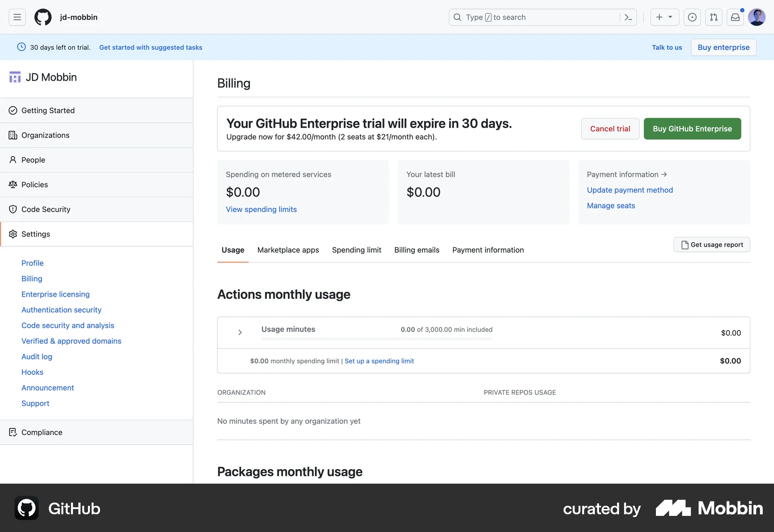
Task: Open the hamburger navigation menu
Action: pos(17,17)
